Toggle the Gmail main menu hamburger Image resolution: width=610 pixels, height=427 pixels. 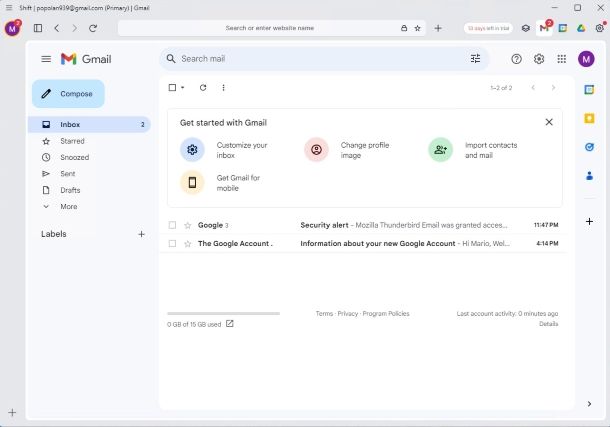tap(46, 59)
